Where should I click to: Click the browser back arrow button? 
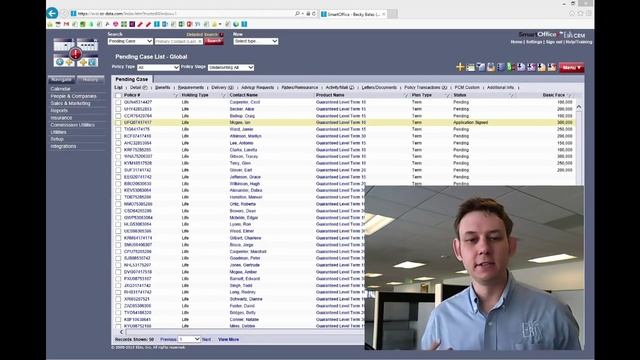point(52,13)
